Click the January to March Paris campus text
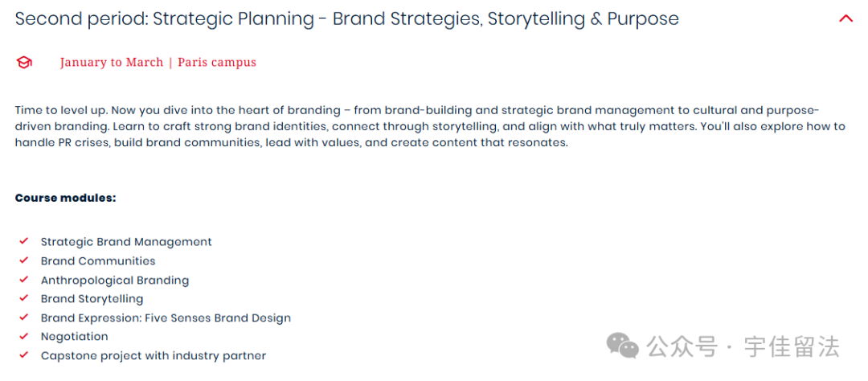This screenshot has height=381, width=868. [x=158, y=62]
